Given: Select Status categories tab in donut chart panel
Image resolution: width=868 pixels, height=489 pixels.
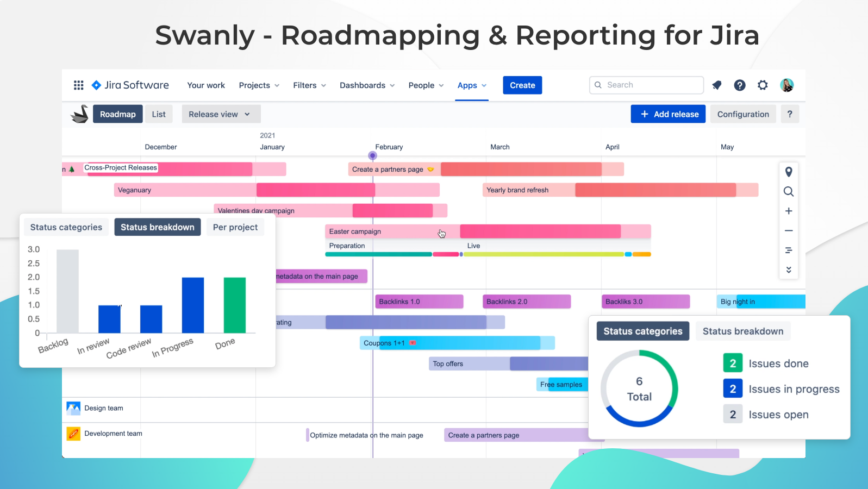Looking at the screenshot, I should click(x=643, y=331).
